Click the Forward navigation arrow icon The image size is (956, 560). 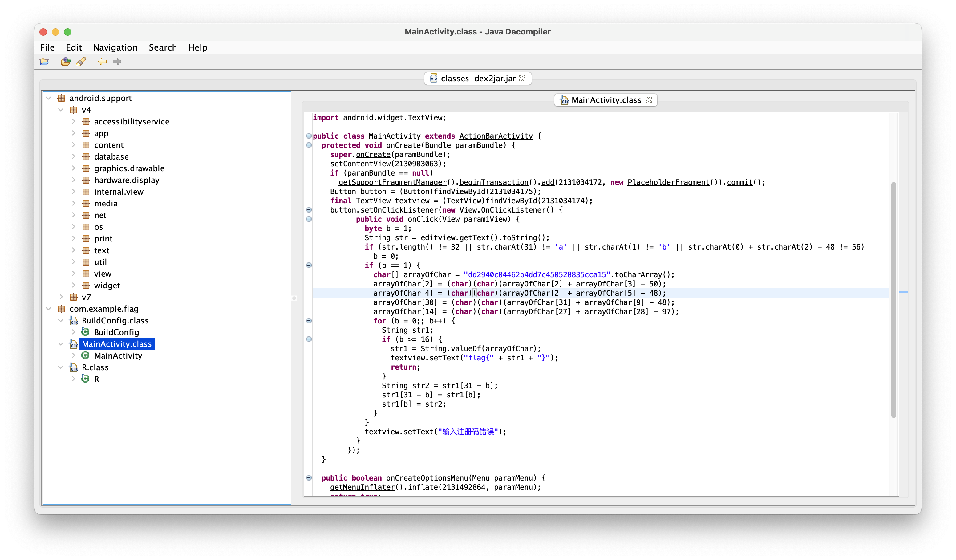(x=117, y=62)
